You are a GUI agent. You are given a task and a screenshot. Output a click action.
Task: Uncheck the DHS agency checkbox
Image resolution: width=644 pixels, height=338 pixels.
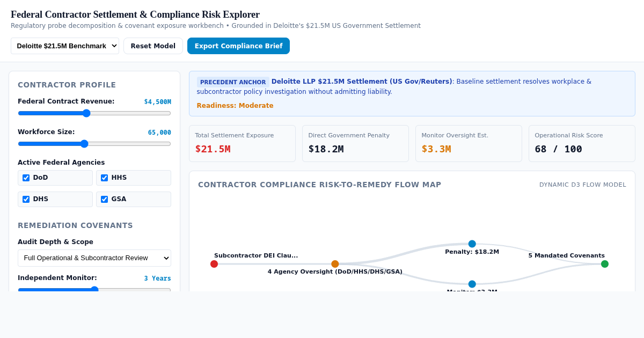[26, 199]
